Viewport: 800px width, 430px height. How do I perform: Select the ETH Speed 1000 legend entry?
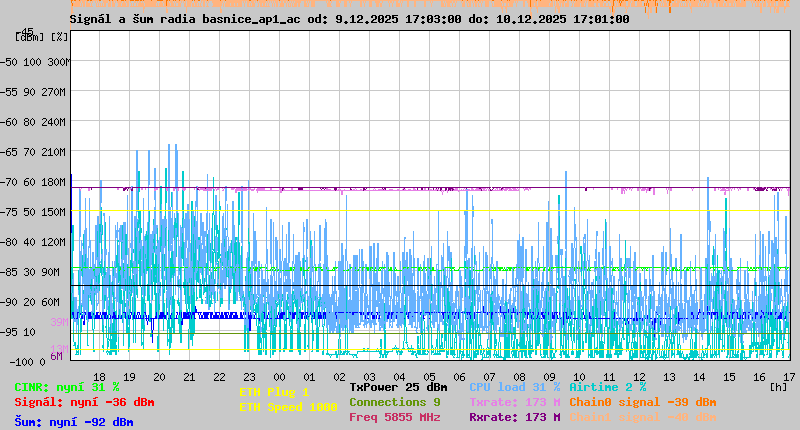pos(288,407)
